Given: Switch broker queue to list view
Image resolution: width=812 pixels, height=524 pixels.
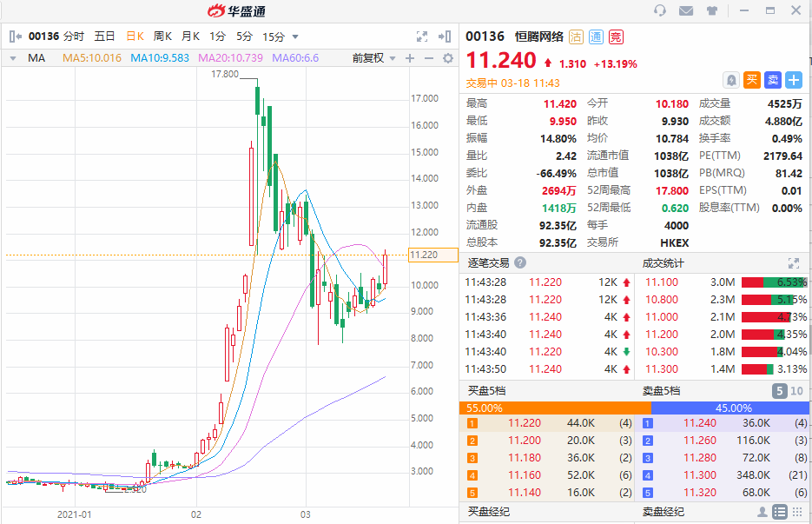Looking at the screenshot, I should [779, 512].
